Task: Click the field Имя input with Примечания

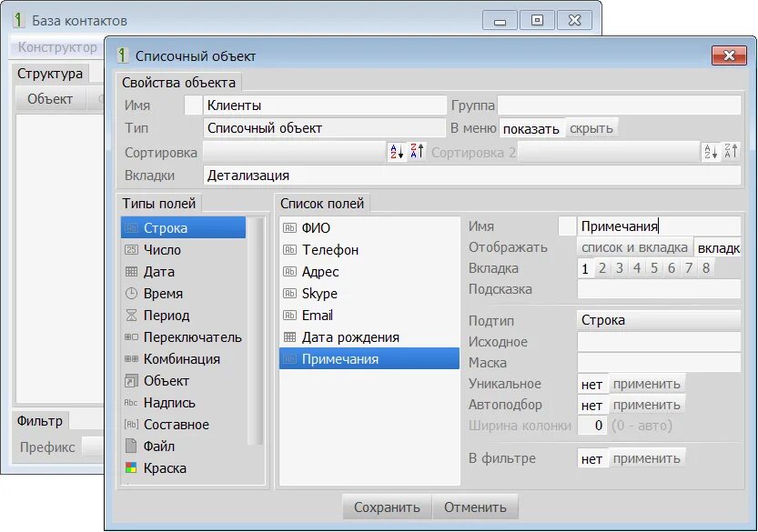Action: tap(659, 226)
